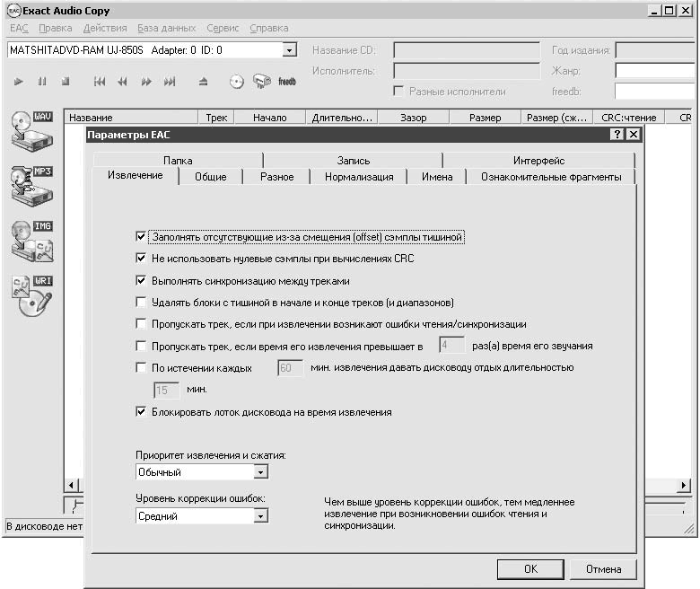Click the 'Отмена' button
Image resolution: width=700 pixels, height=589 pixels.
[x=603, y=569]
